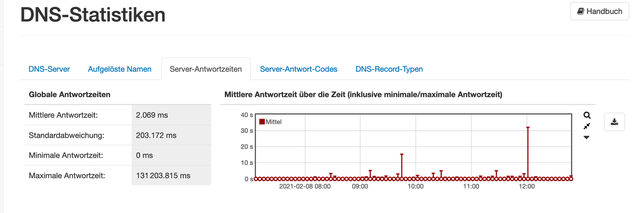This screenshot has width=644, height=213.
Task: Select the Server-Antwortzeiten tab
Action: 206,69
